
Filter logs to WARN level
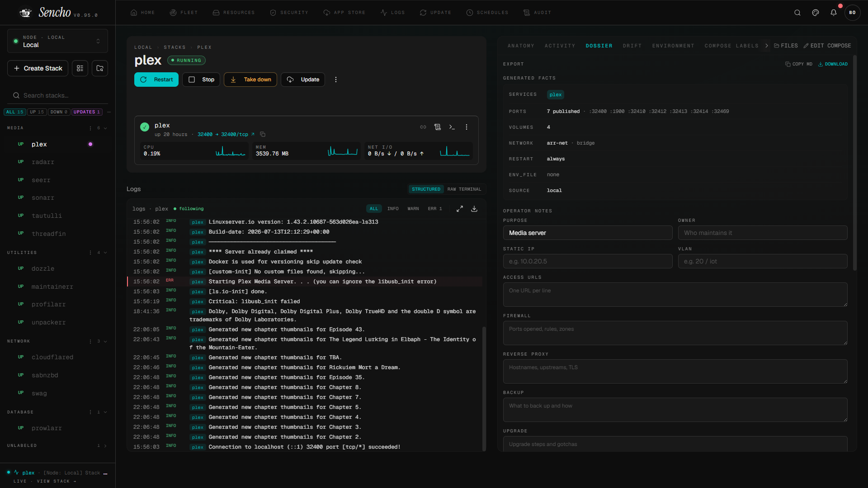(413, 209)
